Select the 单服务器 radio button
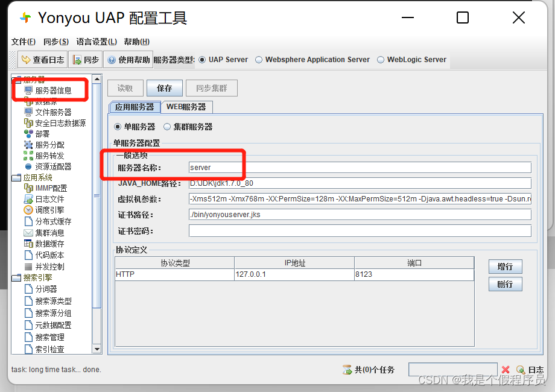The height and width of the screenshot is (392, 555). click(x=118, y=127)
